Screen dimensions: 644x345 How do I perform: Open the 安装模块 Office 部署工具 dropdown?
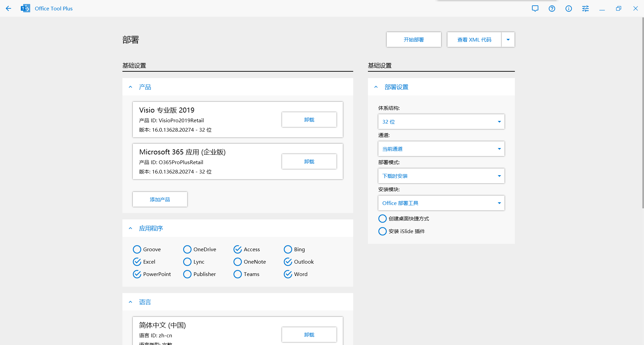pyautogui.click(x=441, y=203)
